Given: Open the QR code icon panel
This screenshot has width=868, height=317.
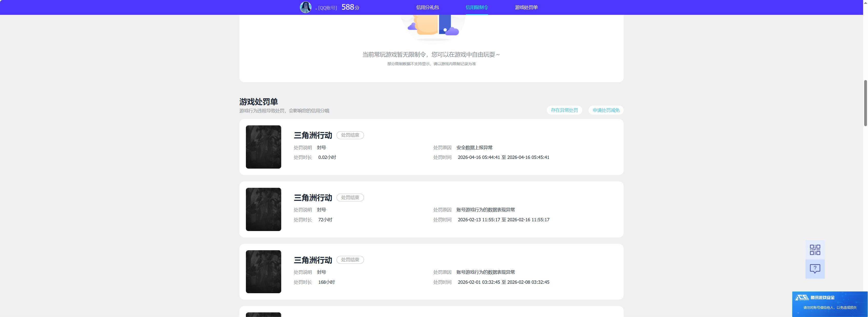Looking at the screenshot, I should click(815, 250).
